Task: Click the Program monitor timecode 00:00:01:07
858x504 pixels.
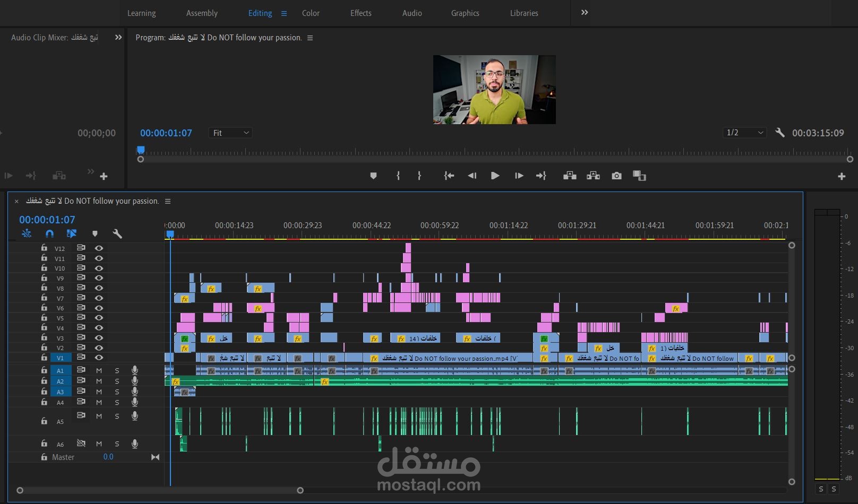Action: click(166, 133)
